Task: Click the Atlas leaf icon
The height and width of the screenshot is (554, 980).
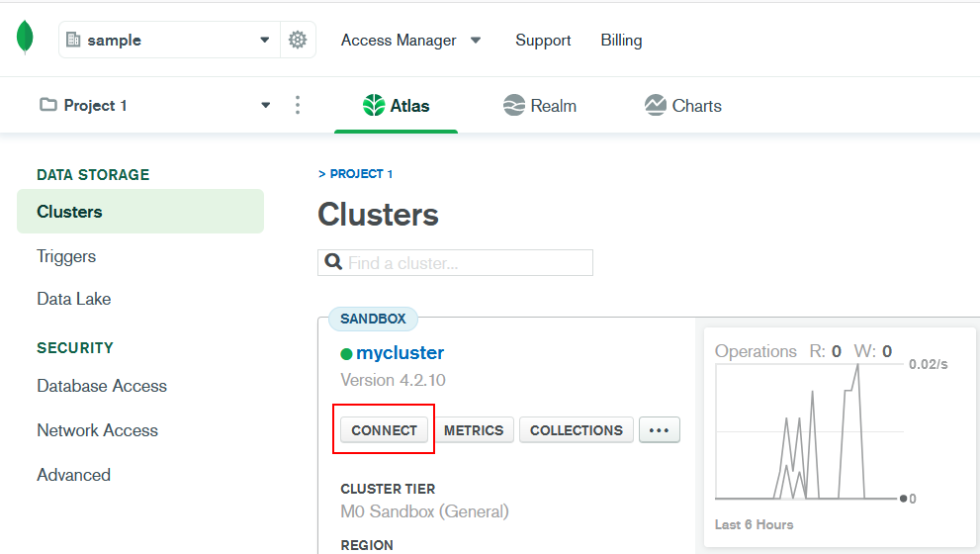Action: 374,105
